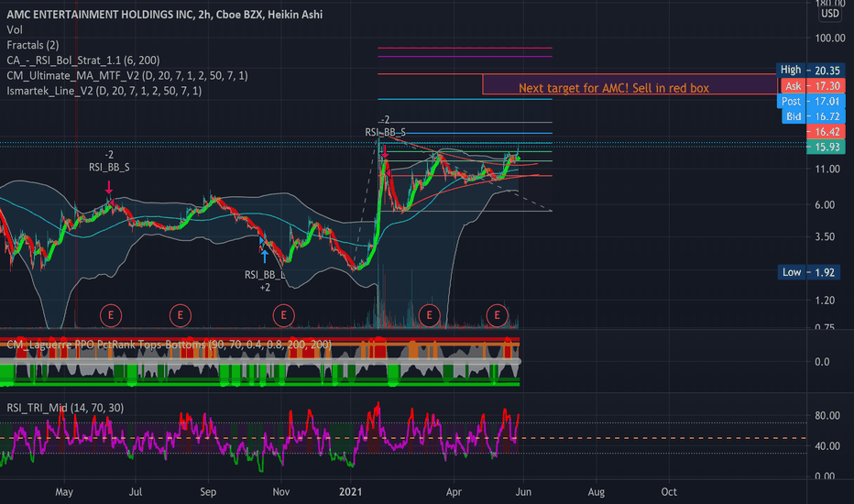Click the Vol indicator label

pyautogui.click(x=15, y=30)
